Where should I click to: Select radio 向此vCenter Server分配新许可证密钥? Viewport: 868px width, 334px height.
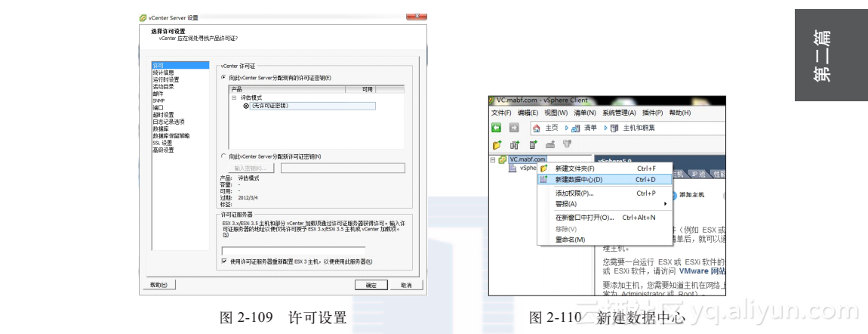[x=223, y=156]
